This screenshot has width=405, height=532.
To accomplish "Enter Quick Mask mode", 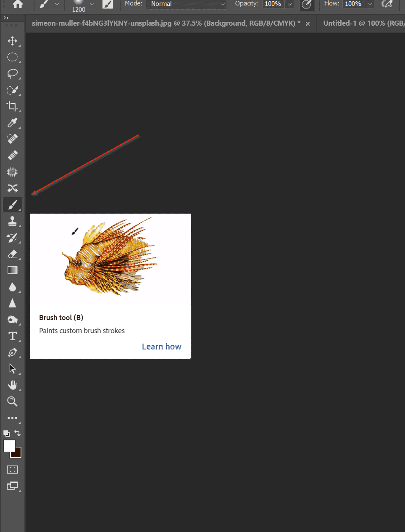I will (12, 469).
